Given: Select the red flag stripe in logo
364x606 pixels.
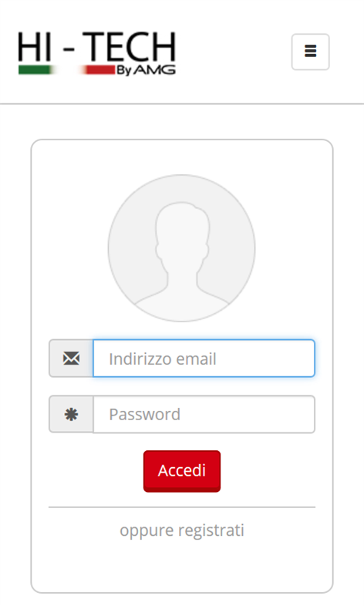Looking at the screenshot, I should 99,70.
